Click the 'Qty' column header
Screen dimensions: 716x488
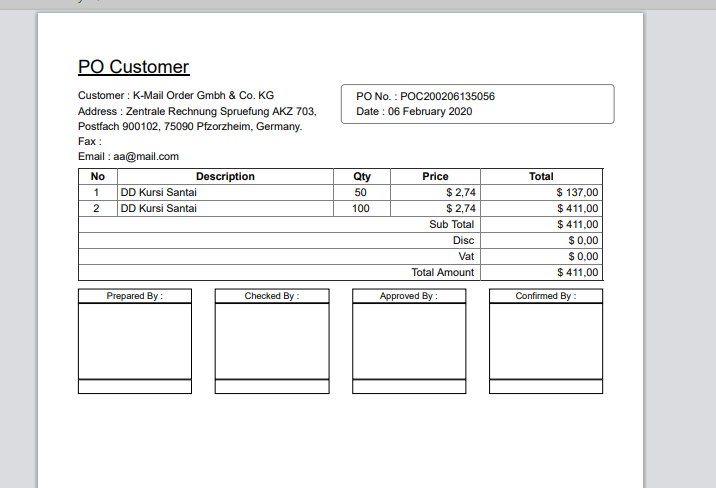coord(362,177)
